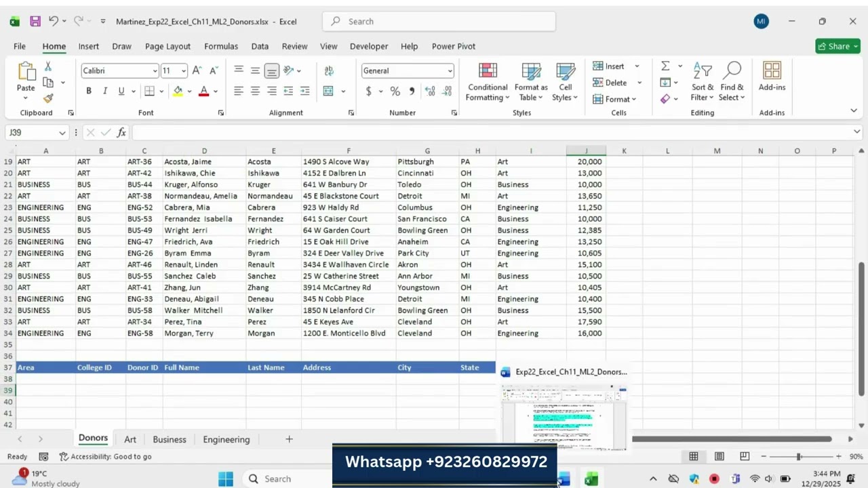
Task: Click Decrease Indent icon
Action: point(288,91)
